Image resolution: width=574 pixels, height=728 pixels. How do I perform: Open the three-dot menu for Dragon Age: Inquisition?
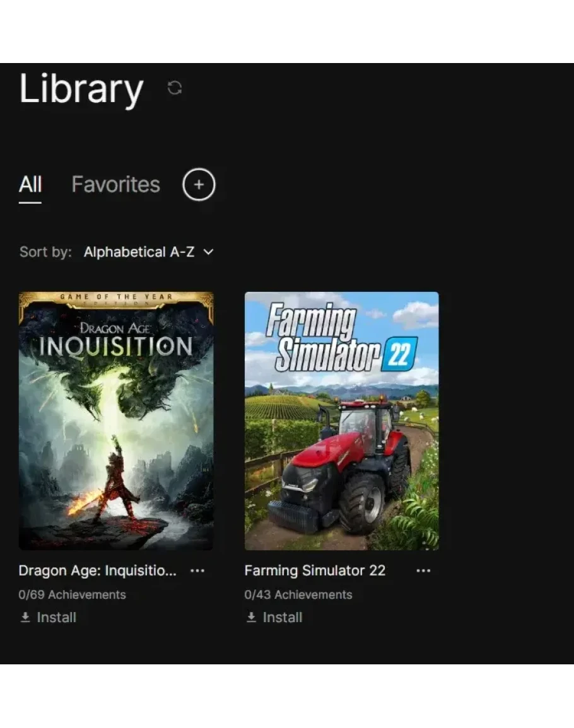(x=197, y=570)
